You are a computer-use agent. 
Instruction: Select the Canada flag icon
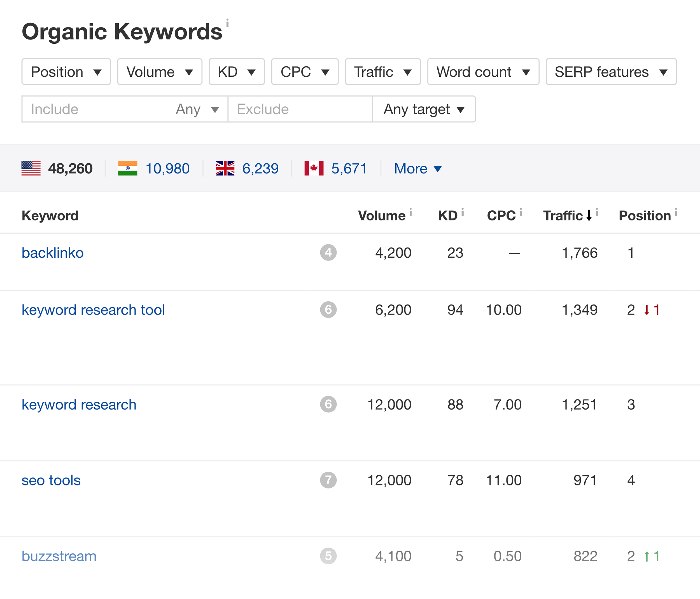[314, 168]
